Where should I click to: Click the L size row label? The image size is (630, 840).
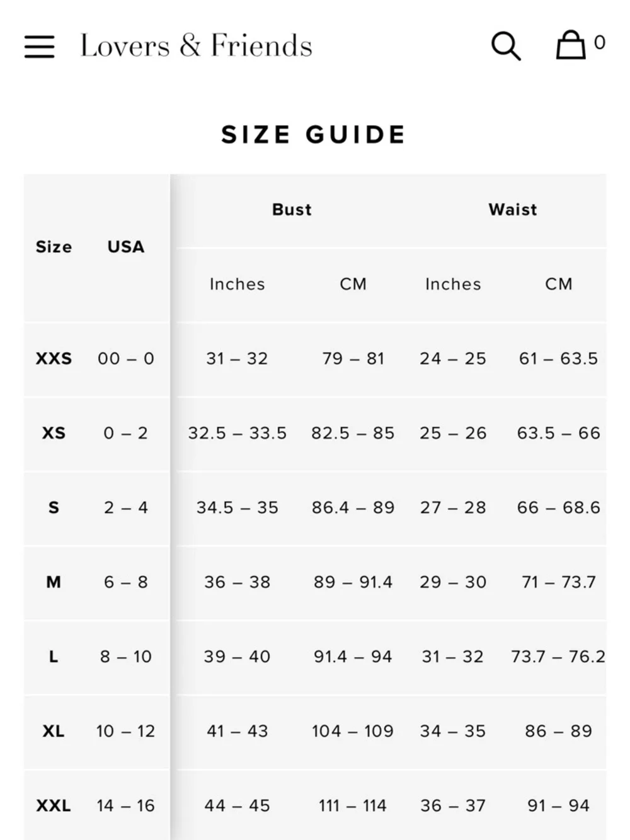(x=54, y=657)
